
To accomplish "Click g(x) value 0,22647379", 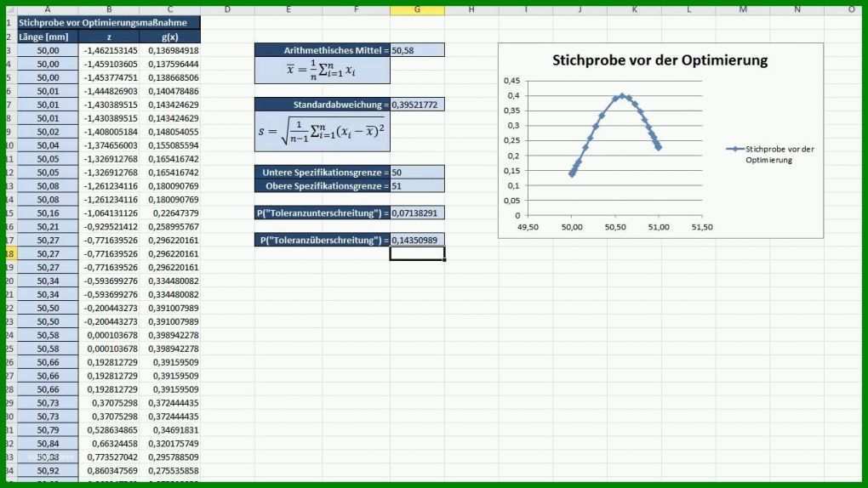I will click(x=170, y=213).
